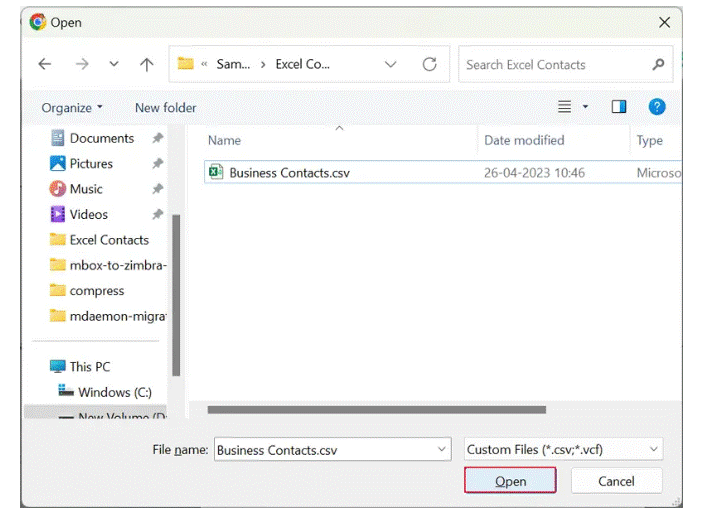Click the Open button
Image resolution: width=702 pixels, height=517 pixels.
pos(510,481)
